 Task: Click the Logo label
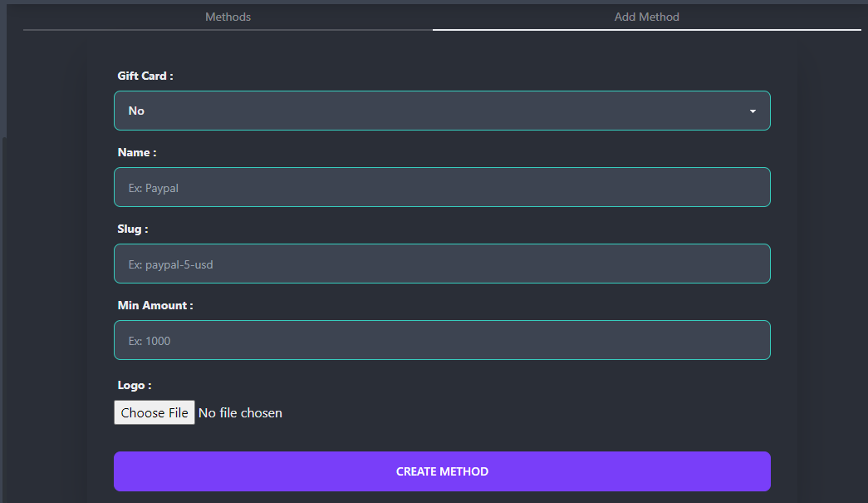[x=134, y=385]
